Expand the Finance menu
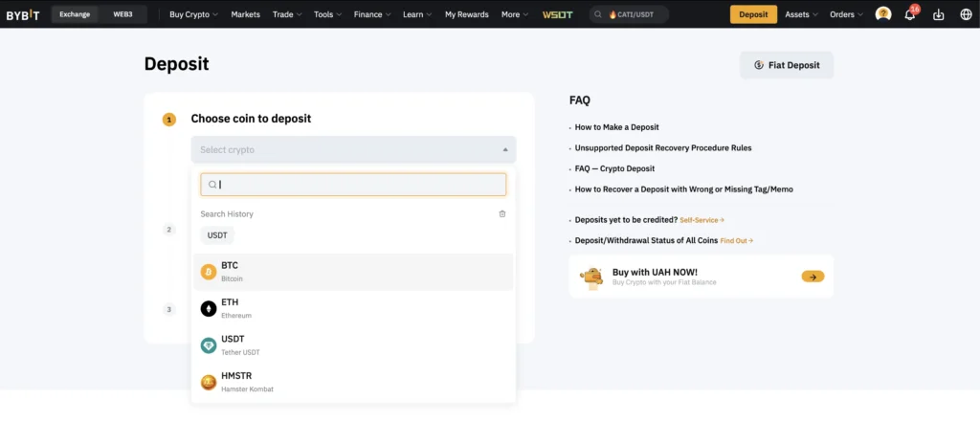This screenshot has width=980, height=422. [x=372, y=14]
